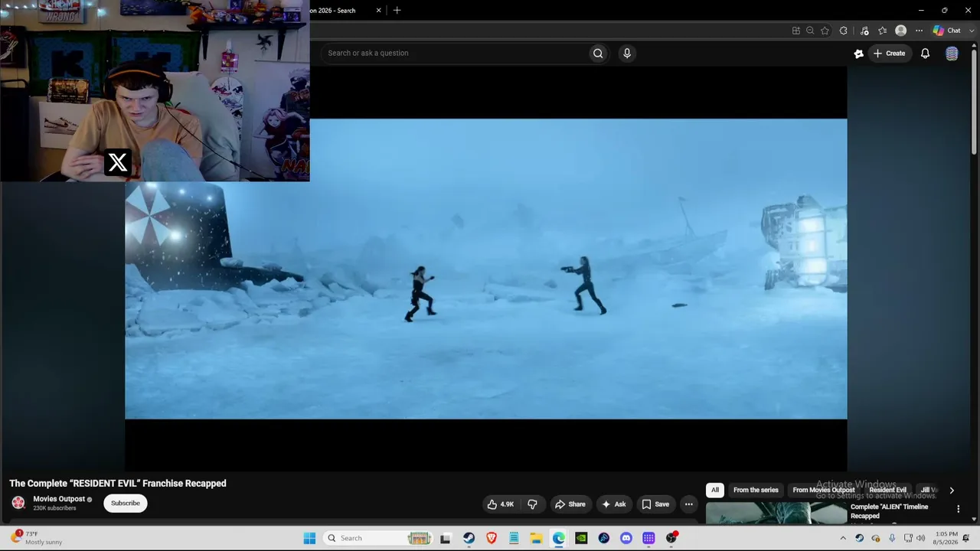Share the Resident Evil recap video

pos(570,504)
